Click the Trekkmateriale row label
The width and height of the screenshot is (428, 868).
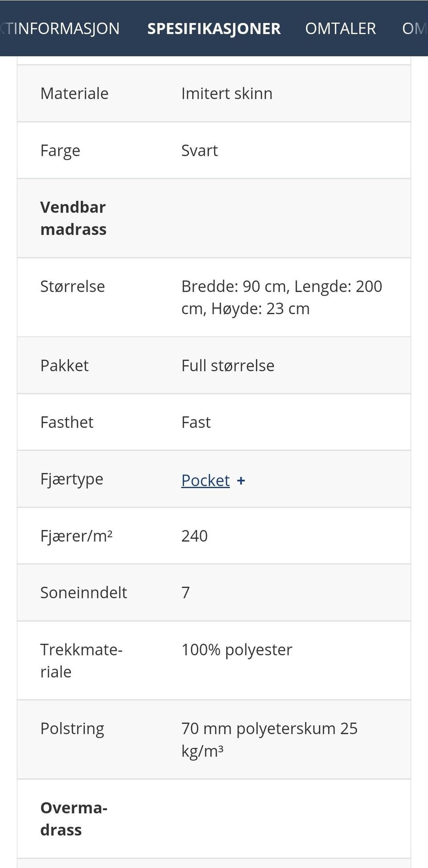81,660
